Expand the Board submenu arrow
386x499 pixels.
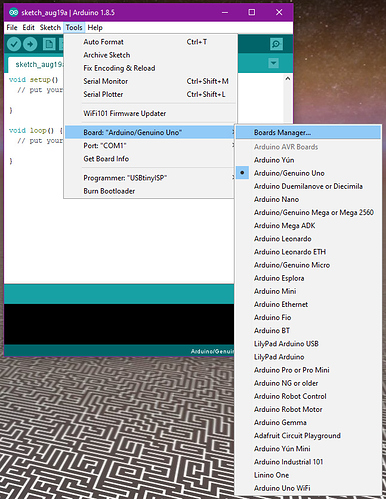[233, 132]
